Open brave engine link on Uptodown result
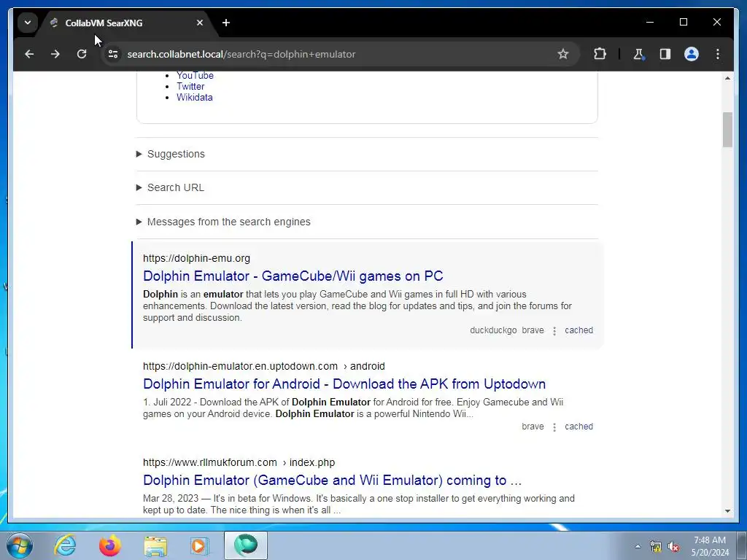 coord(533,426)
